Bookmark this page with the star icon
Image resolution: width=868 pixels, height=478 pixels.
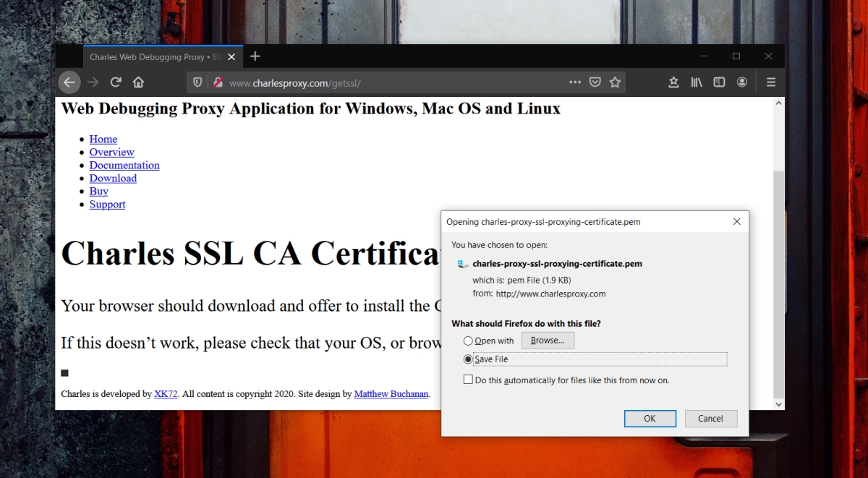616,82
